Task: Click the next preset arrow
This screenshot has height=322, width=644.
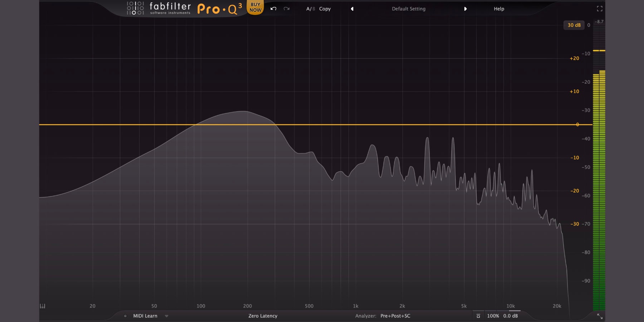Action: click(x=465, y=9)
